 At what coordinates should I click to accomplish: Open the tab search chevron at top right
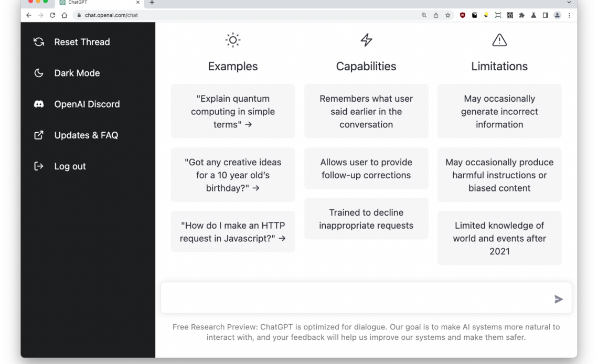point(568,4)
